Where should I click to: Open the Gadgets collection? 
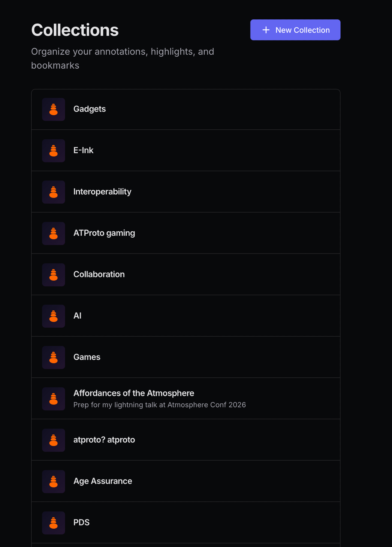coord(90,109)
